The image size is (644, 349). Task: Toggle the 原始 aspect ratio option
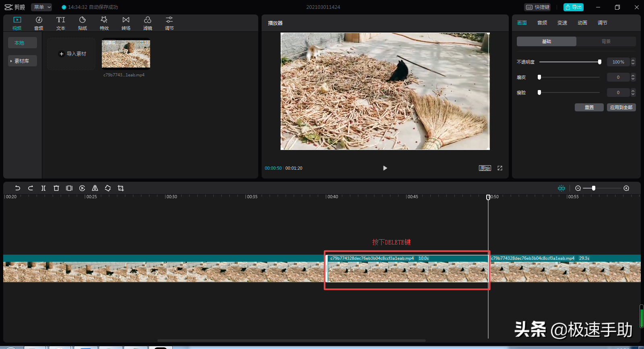point(485,168)
